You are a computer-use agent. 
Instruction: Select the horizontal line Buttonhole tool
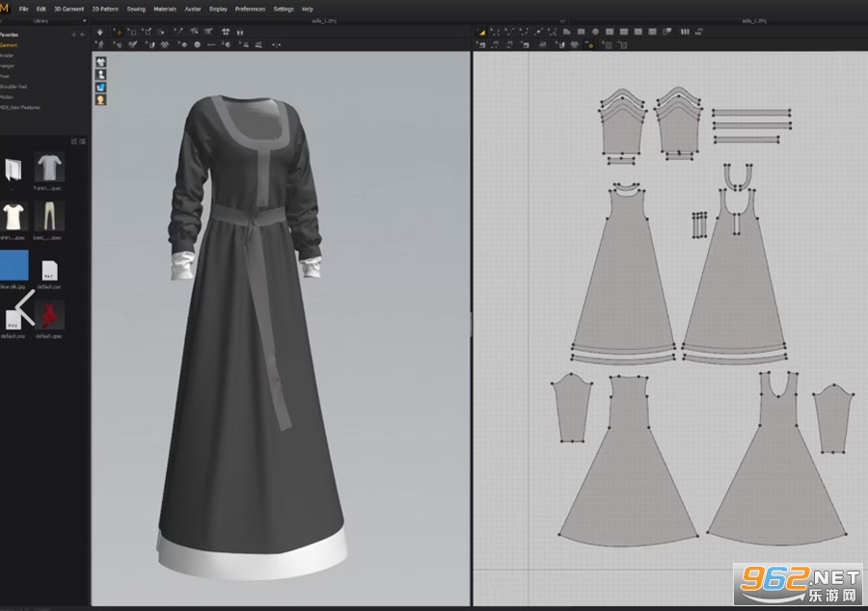[x=211, y=44]
